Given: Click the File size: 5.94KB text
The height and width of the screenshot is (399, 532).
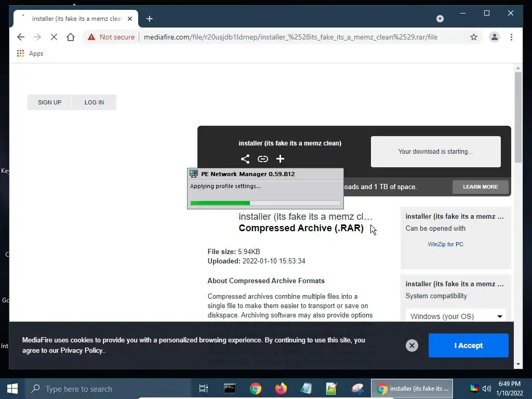Looking at the screenshot, I should pyautogui.click(x=234, y=252).
